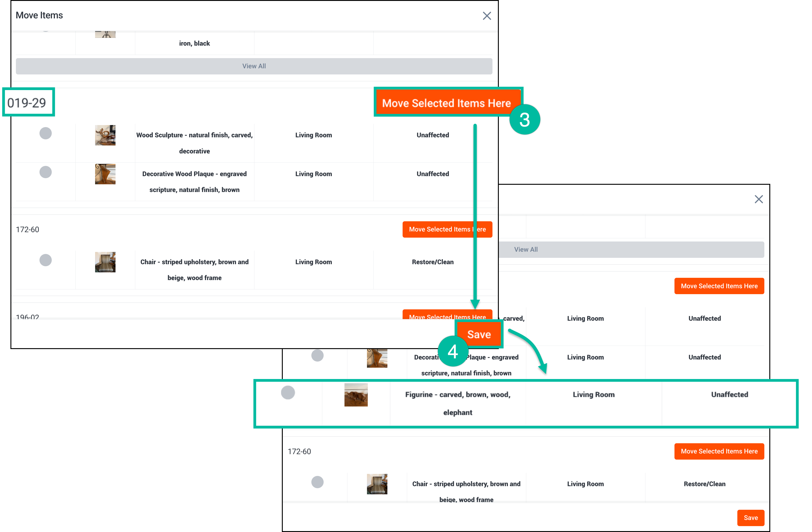This screenshot has height=532, width=812.
Task: Close the front Move Items dialog
Action: 487,16
